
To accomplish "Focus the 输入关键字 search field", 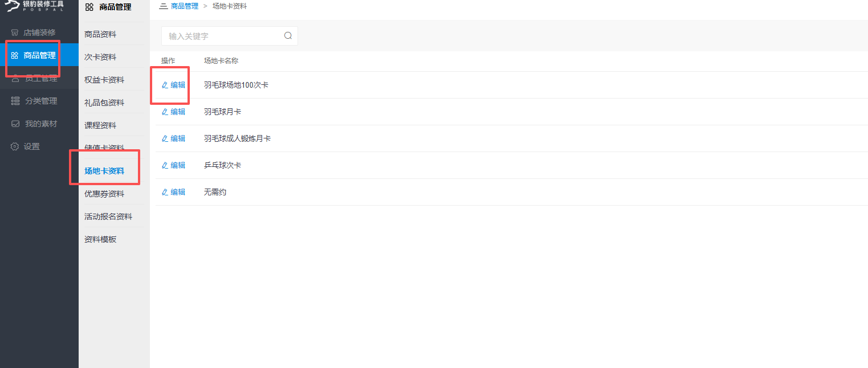I will (222, 36).
